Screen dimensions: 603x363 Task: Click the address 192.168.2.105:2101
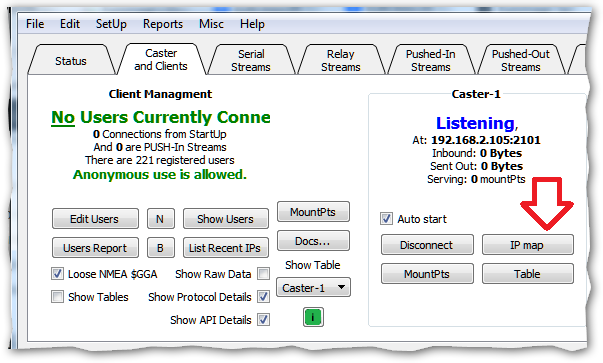485,140
